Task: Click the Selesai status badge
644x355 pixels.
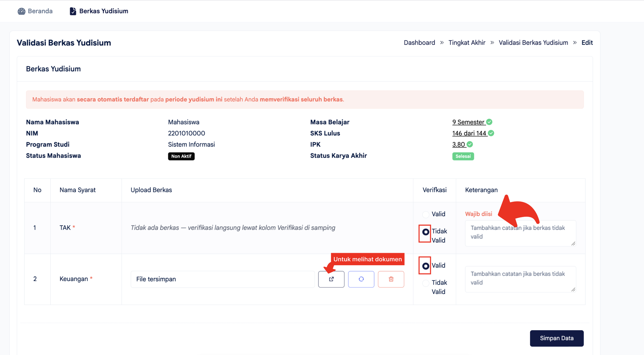Action: [x=463, y=156]
